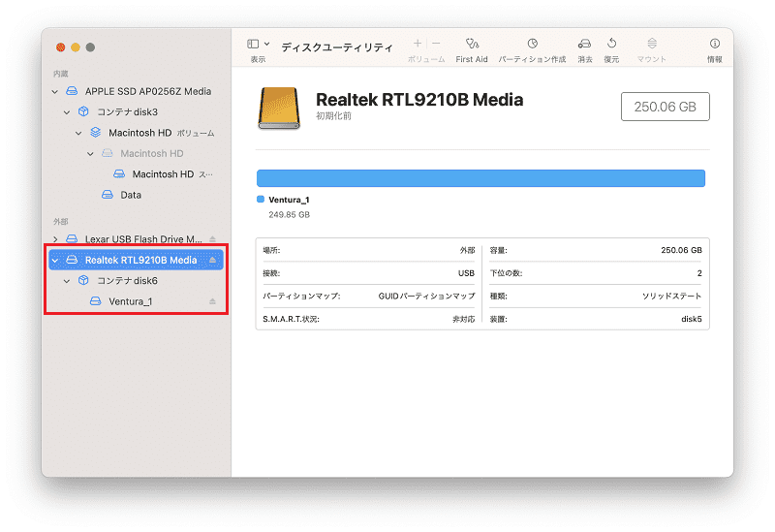Click the GUIDパーティションマップ value
The height and width of the screenshot is (532, 775).
426,297
